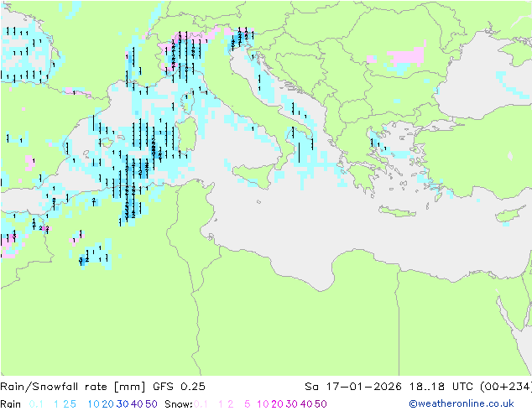This screenshot has width=532, height=411.
Task: Pick the Rain legend 30 color value
Action: pyautogui.click(x=123, y=404)
